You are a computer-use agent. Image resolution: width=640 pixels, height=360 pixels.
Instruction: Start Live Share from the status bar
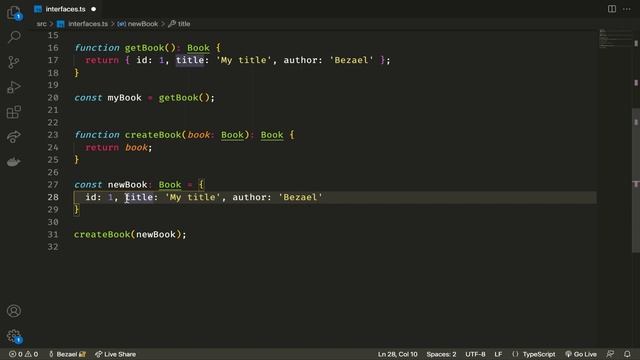pos(116,354)
